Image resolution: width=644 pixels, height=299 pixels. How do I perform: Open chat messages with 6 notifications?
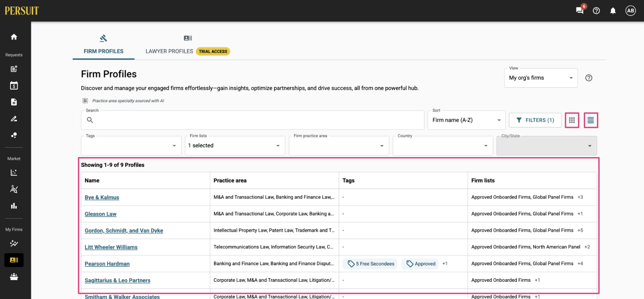coord(580,10)
